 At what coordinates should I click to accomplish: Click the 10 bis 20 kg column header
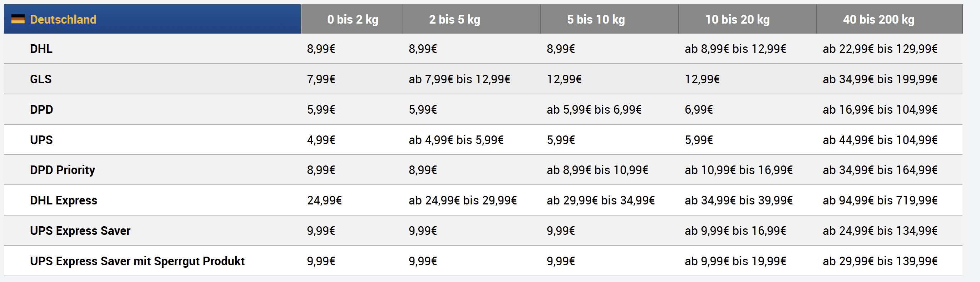[x=737, y=19]
